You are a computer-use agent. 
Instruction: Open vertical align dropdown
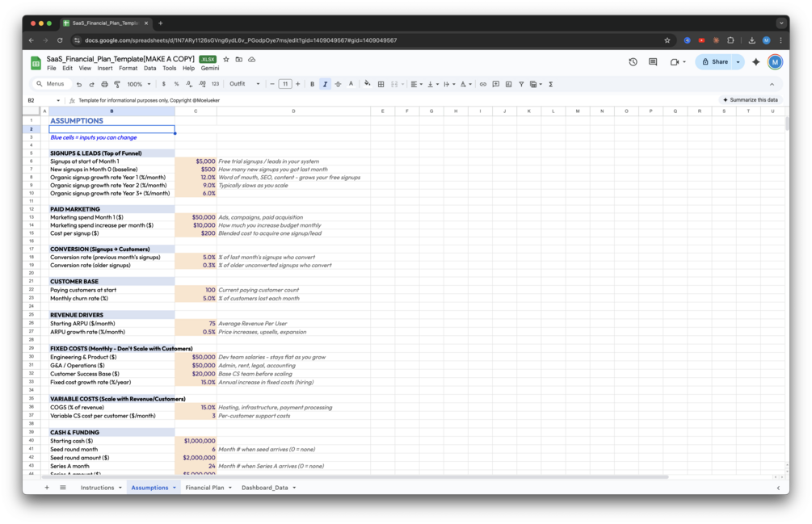pos(433,84)
